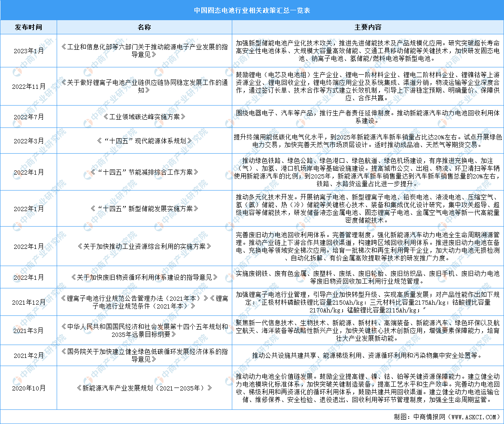Click the table title 中国固态电池行业相关政策汇总一览表
Image resolution: width=504 pixels, height=424 pixels.
coord(252,10)
